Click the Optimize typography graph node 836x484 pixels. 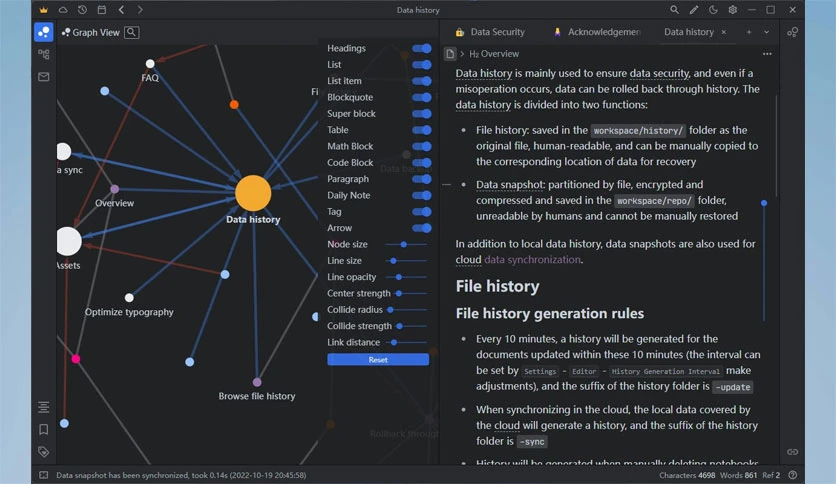(x=129, y=298)
